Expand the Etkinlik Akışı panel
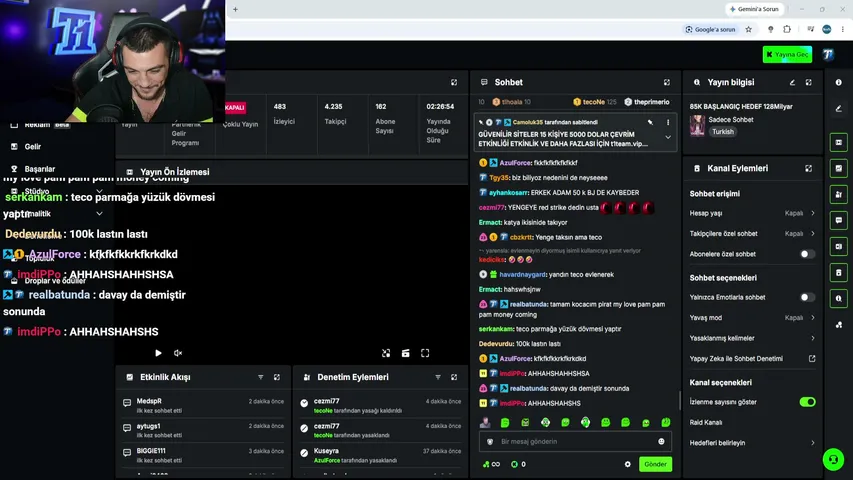The height and width of the screenshot is (480, 853). [x=276, y=377]
